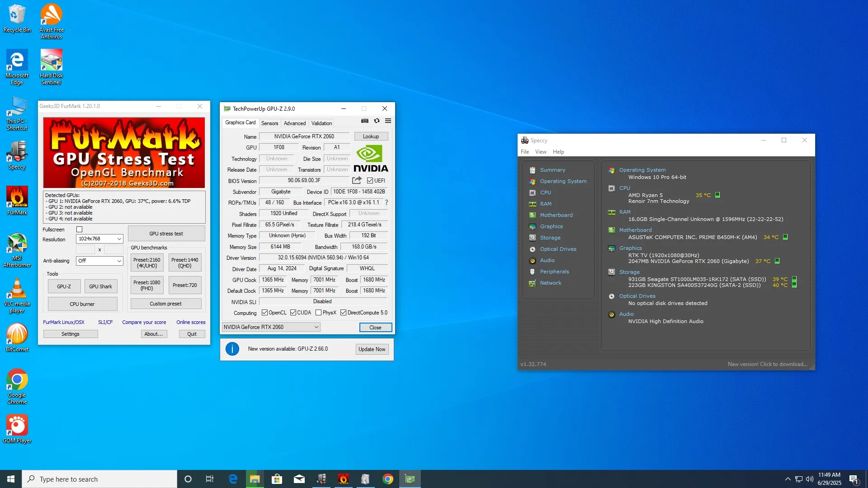The height and width of the screenshot is (488, 868).
Task: Switch to the Validation tab in GPU-Z
Action: point(321,123)
